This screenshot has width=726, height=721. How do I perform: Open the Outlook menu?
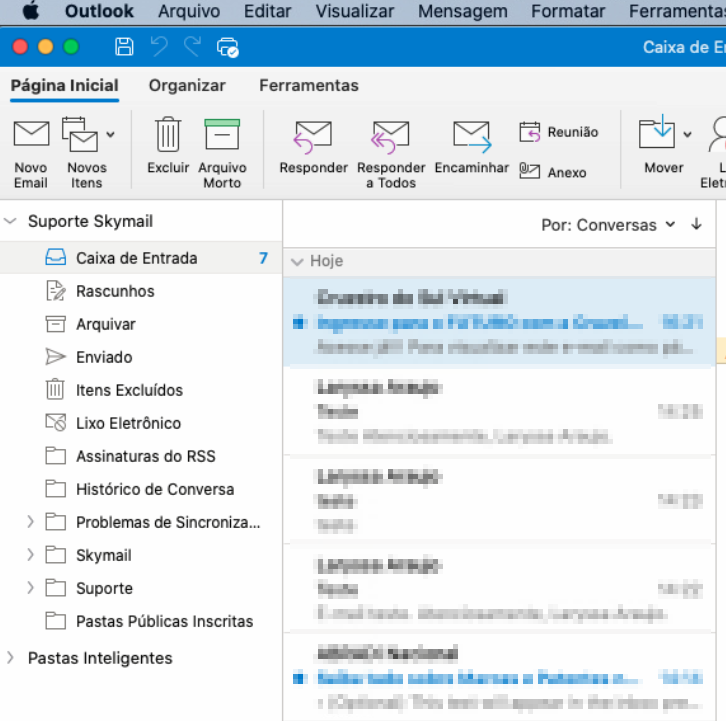(99, 11)
